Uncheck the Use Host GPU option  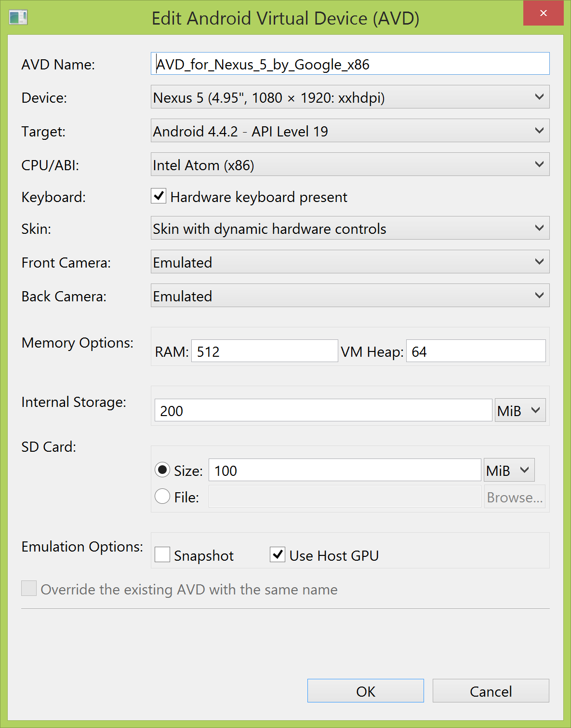pyautogui.click(x=278, y=555)
